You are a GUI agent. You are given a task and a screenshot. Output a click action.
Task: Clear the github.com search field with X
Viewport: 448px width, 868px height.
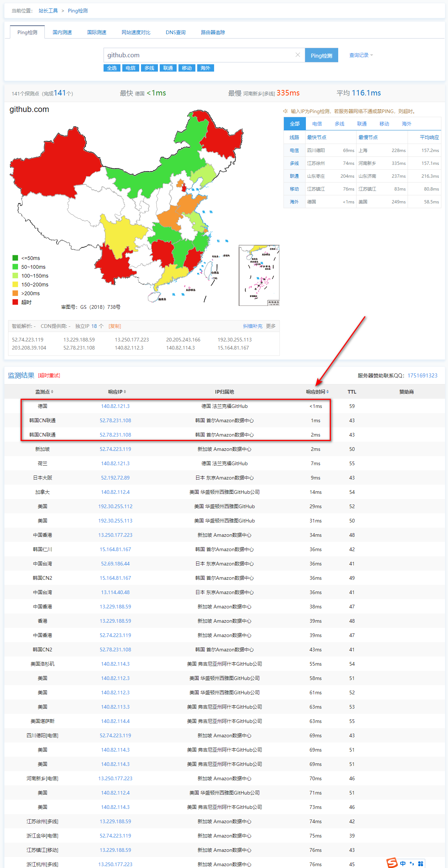tap(298, 55)
